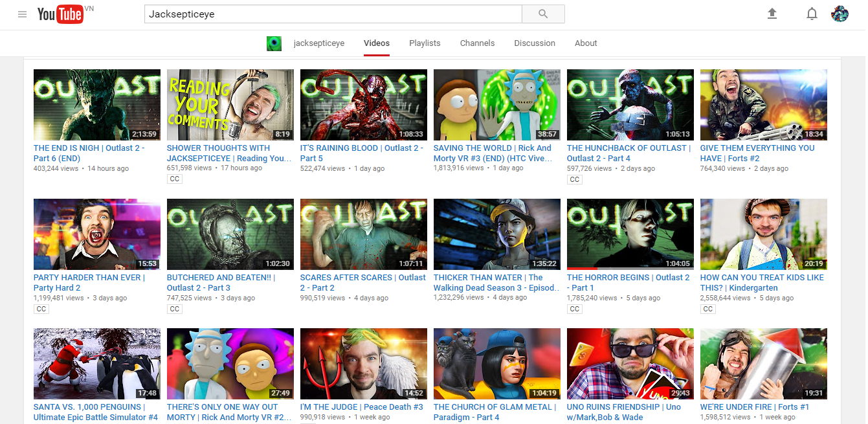Open the Uno Ruins Friendship thumbnail
This screenshot has width=868, height=424.
point(630,364)
